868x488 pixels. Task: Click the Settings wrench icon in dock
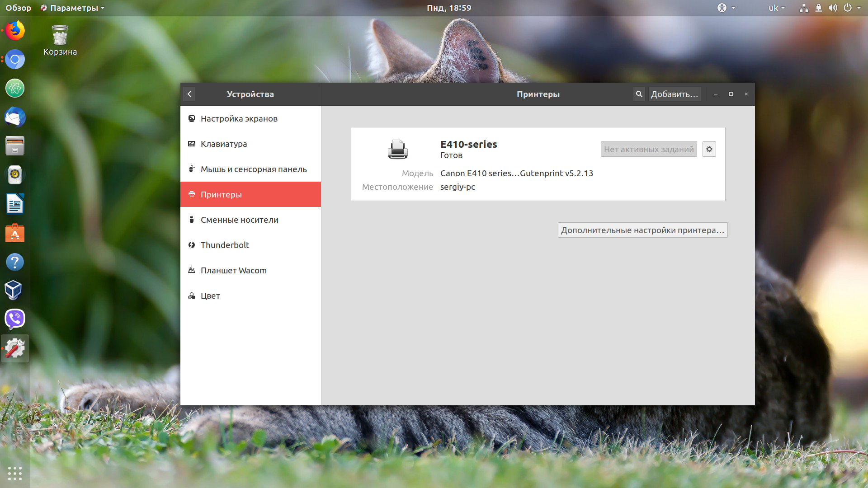pyautogui.click(x=15, y=348)
